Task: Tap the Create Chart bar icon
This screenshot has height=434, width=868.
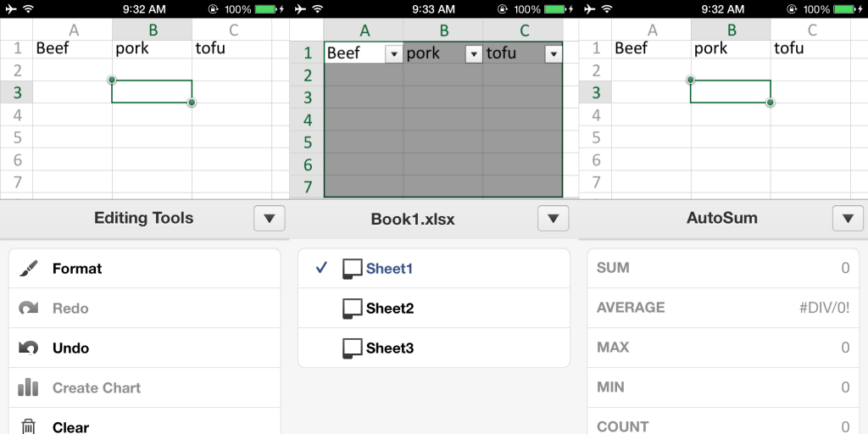Action: 28,388
